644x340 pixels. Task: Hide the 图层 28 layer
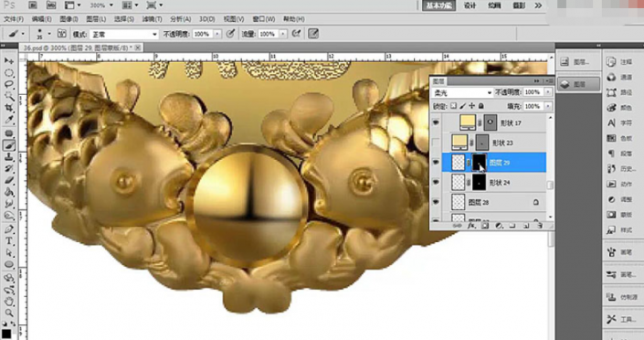pyautogui.click(x=436, y=202)
